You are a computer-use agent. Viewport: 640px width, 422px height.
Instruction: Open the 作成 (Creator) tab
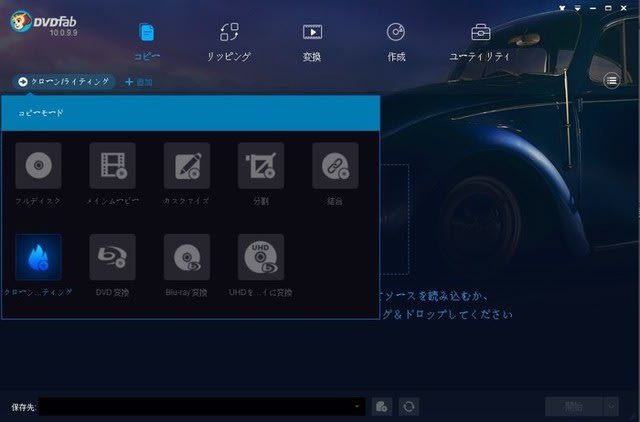point(396,41)
